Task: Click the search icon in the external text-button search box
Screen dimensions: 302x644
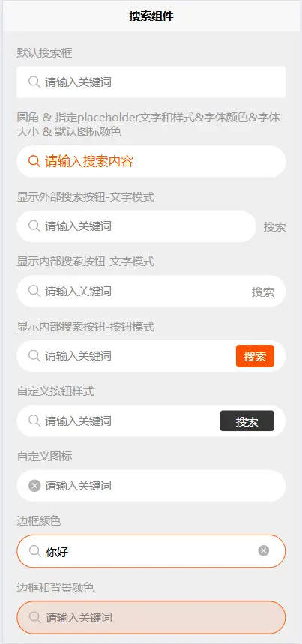Action: pyautogui.click(x=34, y=226)
